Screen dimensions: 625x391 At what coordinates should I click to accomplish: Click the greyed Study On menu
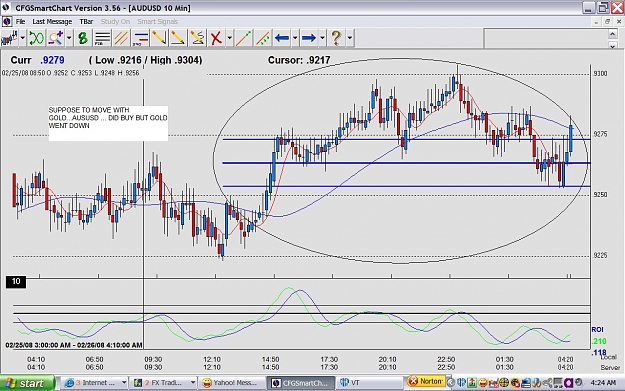(115, 22)
